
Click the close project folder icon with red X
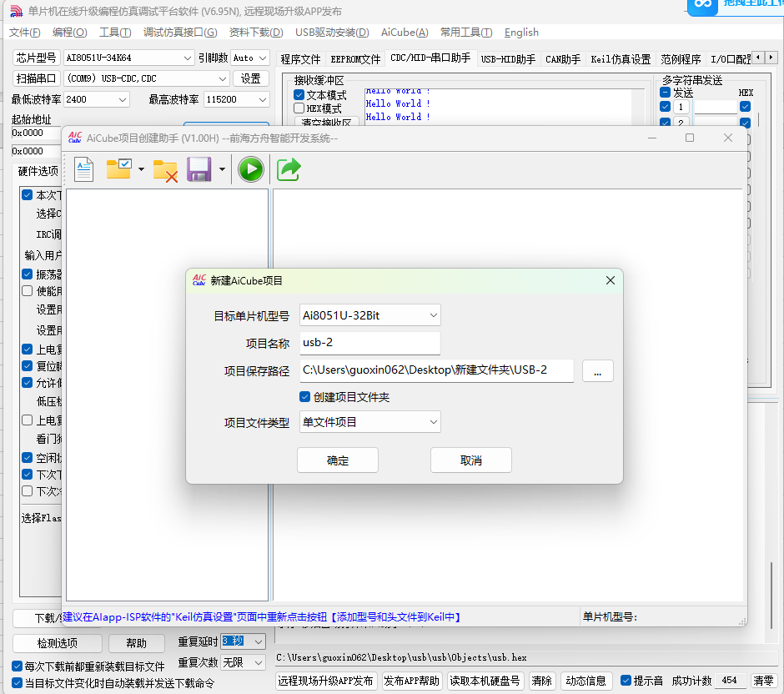pos(165,170)
